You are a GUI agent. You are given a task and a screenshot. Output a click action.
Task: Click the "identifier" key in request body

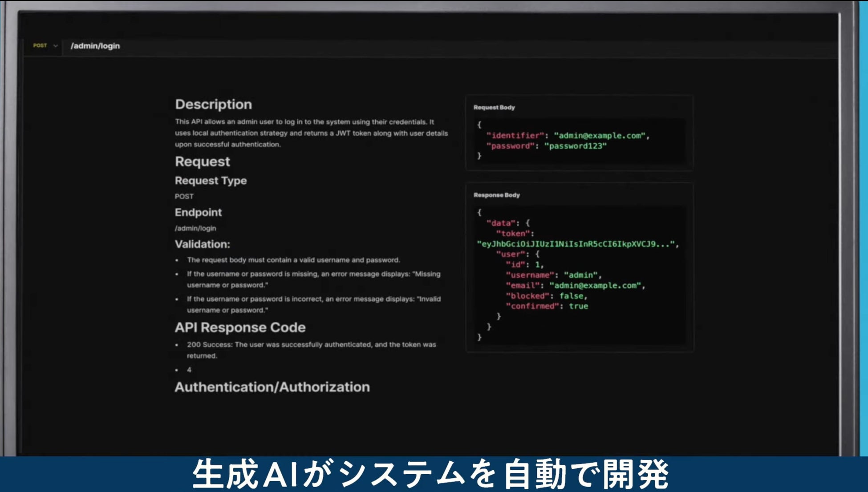tap(515, 136)
